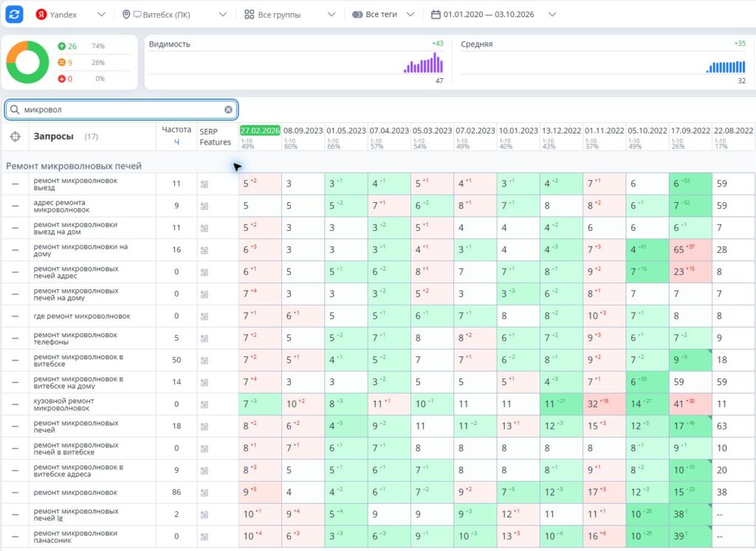The height and width of the screenshot is (551, 756).
Task: Click the donut chart of position distribution
Action: 27,62
